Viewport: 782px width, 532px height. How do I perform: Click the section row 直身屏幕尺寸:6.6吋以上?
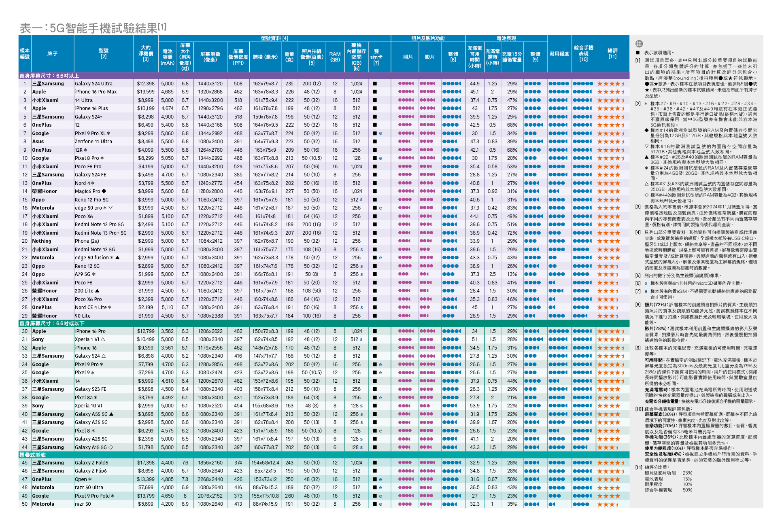pos(324,76)
